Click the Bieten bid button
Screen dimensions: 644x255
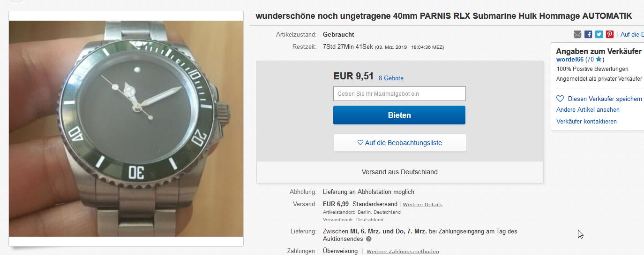pyautogui.click(x=399, y=115)
